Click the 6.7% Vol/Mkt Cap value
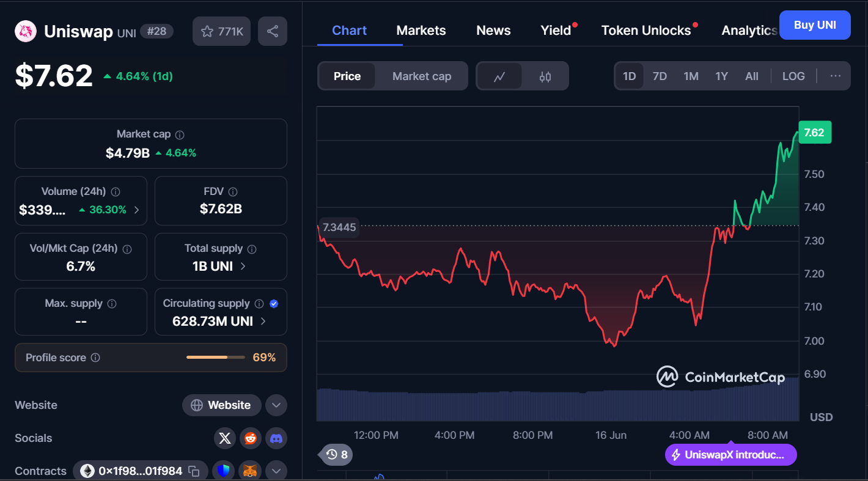Screen dimensions: 868x481 (x=81, y=266)
